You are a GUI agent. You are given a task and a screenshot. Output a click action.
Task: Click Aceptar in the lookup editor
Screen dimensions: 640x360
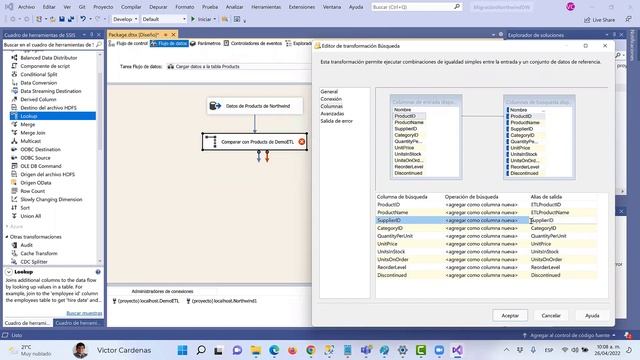point(510,316)
